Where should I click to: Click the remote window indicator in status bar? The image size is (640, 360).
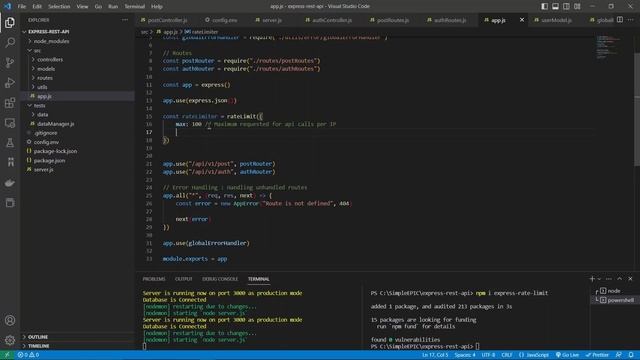pos(7,355)
